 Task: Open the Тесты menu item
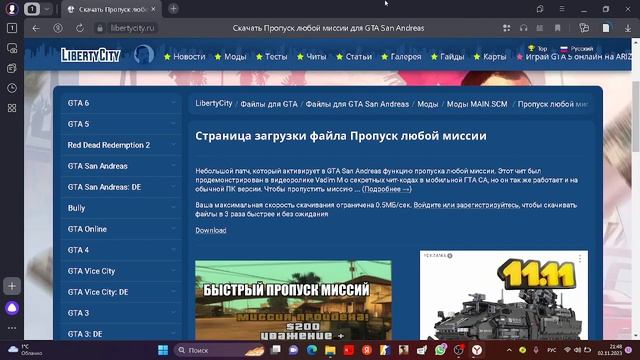pyautogui.click(x=272, y=57)
